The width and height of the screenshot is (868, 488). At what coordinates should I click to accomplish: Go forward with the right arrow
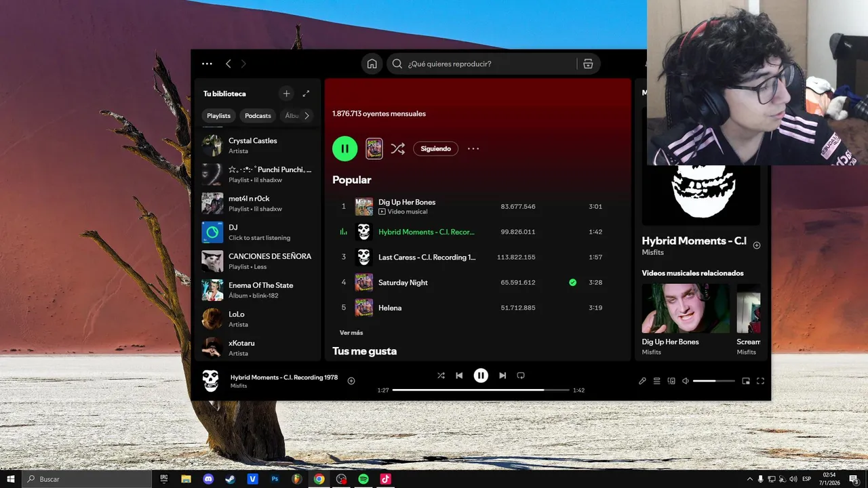click(x=243, y=64)
